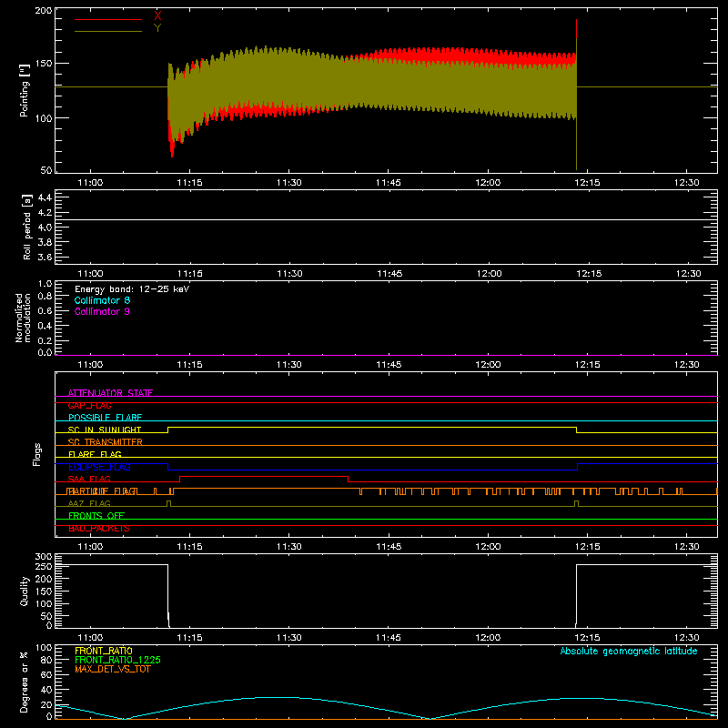Image resolution: width=728 pixels, height=728 pixels.
Task: Select the red 'X' legend label
Action: [157, 15]
